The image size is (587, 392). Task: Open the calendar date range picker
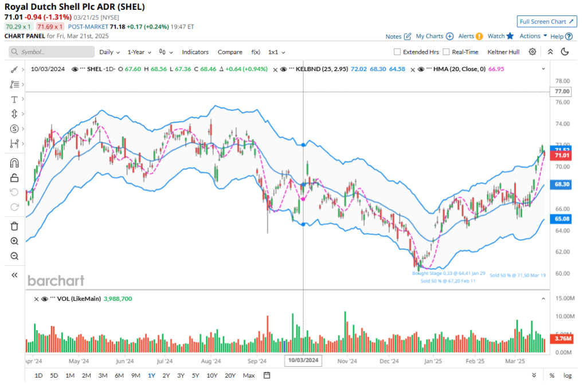[x=267, y=375]
